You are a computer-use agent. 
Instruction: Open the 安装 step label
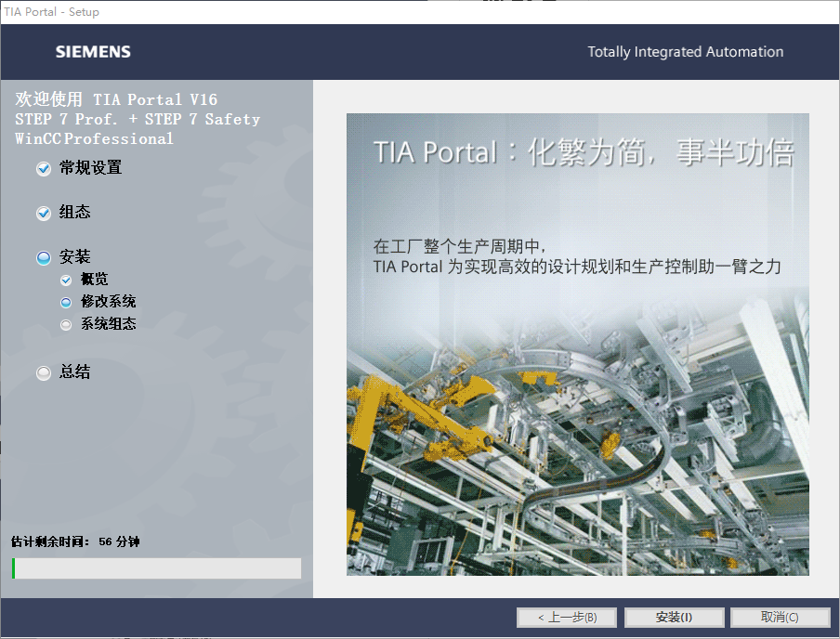(74, 256)
